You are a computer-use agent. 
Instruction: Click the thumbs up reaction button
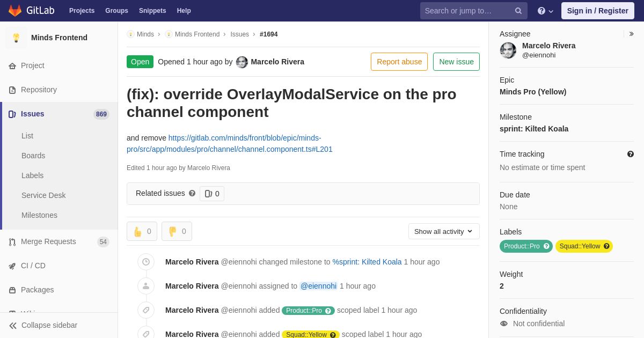pos(142,231)
